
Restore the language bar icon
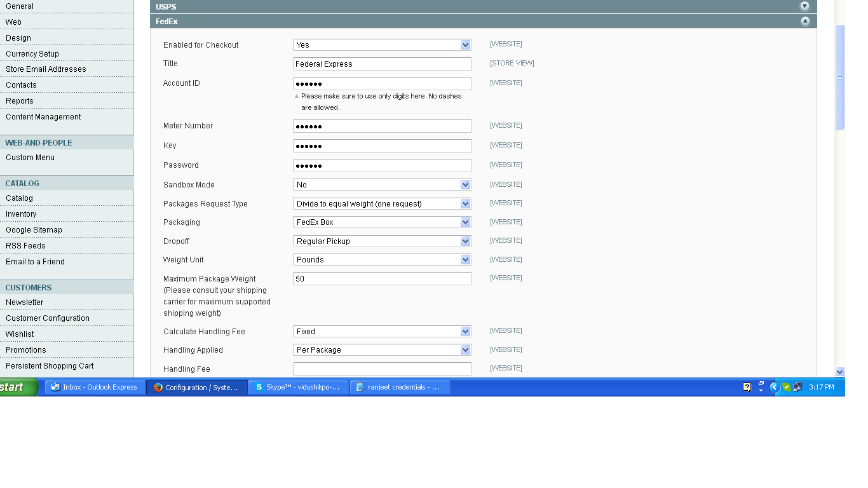761,384
